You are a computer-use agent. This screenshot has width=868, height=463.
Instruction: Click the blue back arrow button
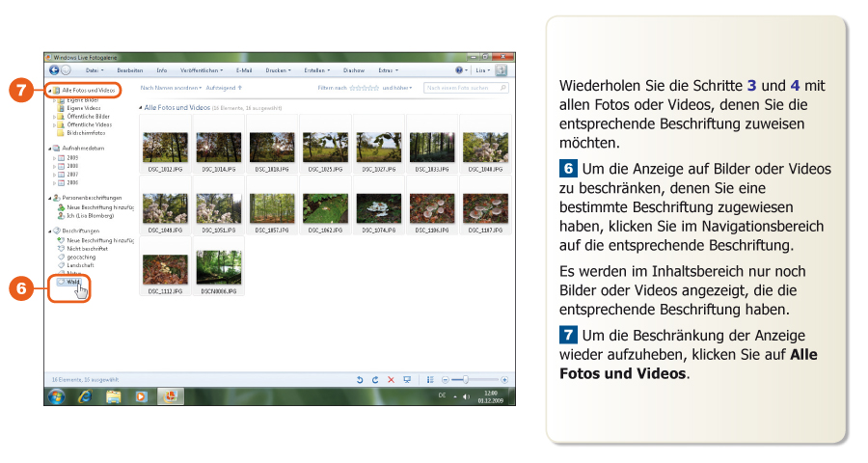[55, 70]
